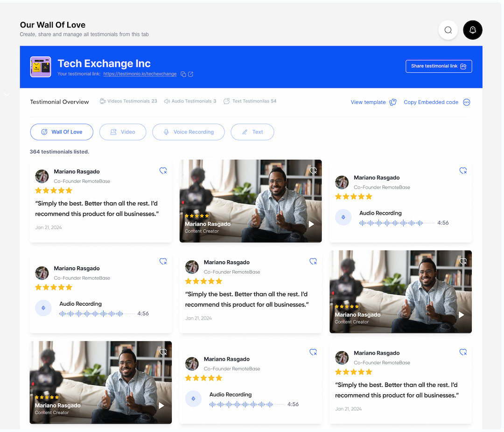Play the first-row video testimonial

click(311, 224)
